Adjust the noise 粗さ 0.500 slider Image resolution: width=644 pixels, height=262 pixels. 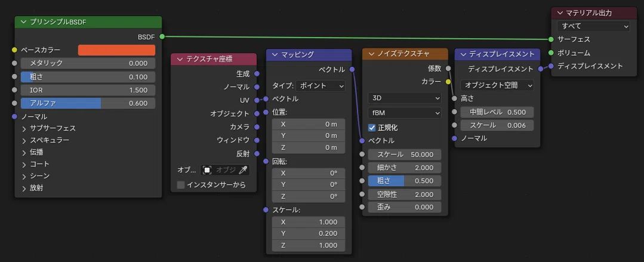point(405,181)
